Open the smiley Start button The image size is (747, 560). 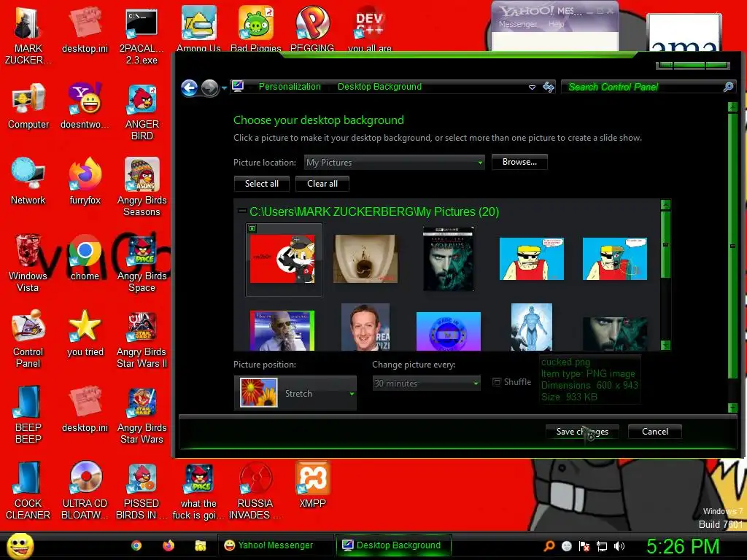pos(20,545)
